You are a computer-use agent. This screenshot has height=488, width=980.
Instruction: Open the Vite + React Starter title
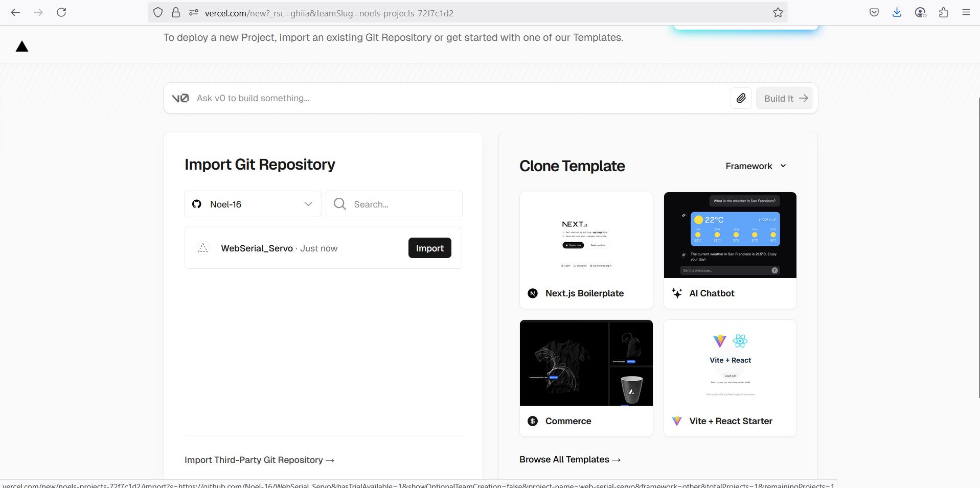(731, 421)
